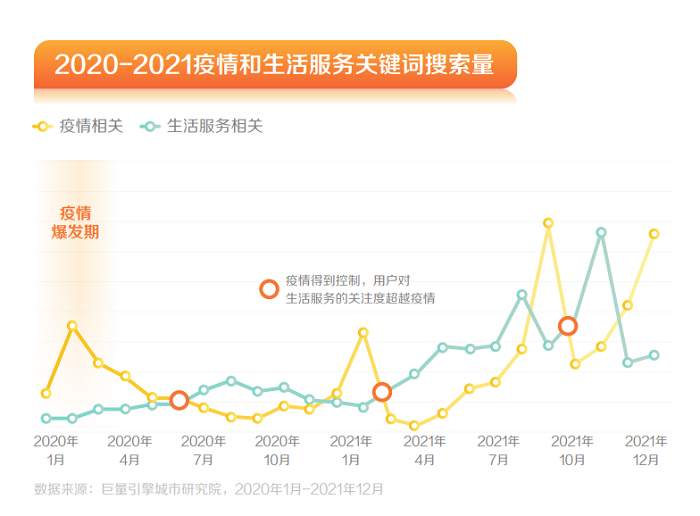Click the highest yellow data point in 2021

coord(548,223)
